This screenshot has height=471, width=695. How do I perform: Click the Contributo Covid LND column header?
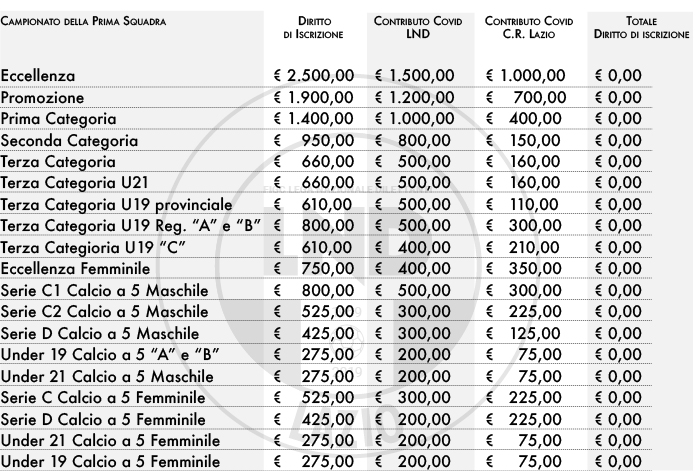pos(418,27)
